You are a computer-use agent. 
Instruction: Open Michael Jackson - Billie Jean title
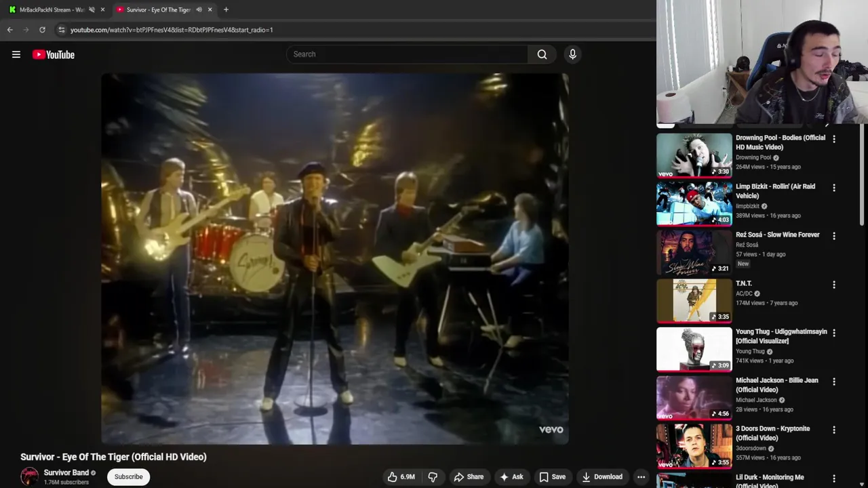pyautogui.click(x=777, y=385)
